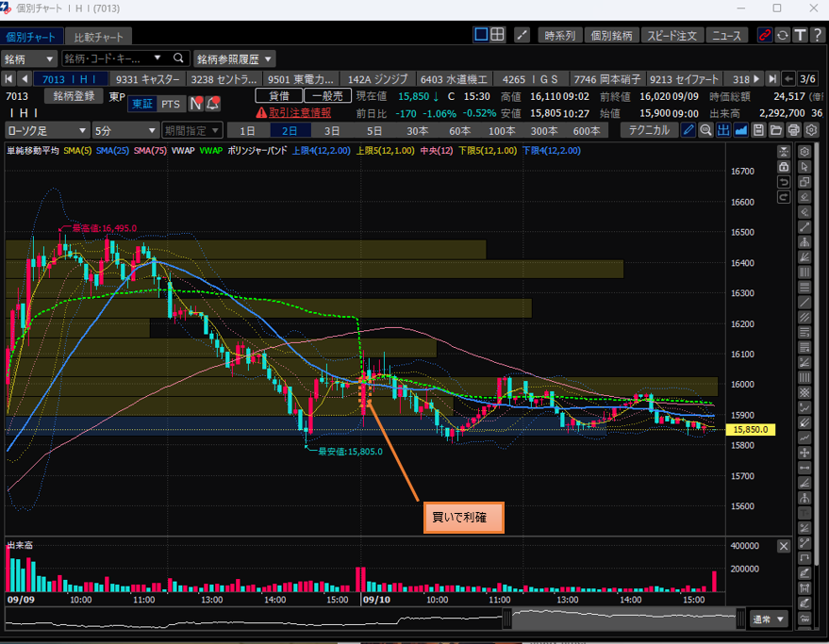
Task: Toggle the four-pane split layout view
Action: [498, 35]
